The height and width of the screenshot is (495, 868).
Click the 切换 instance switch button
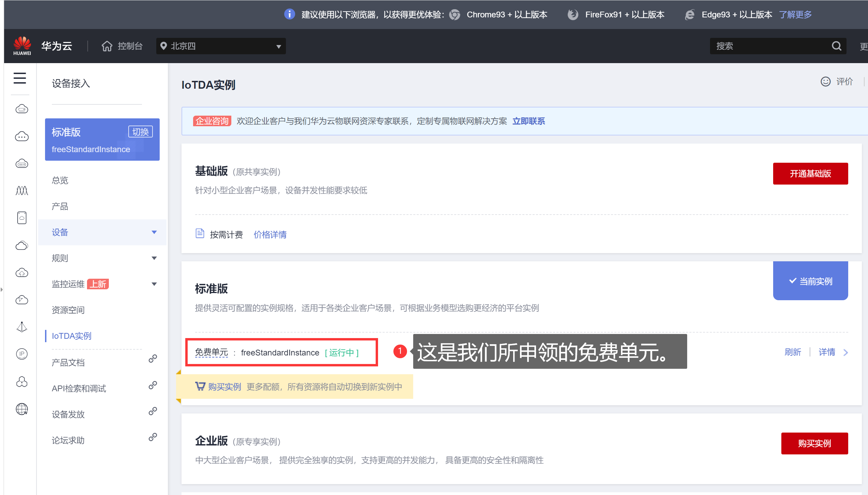[x=140, y=132]
